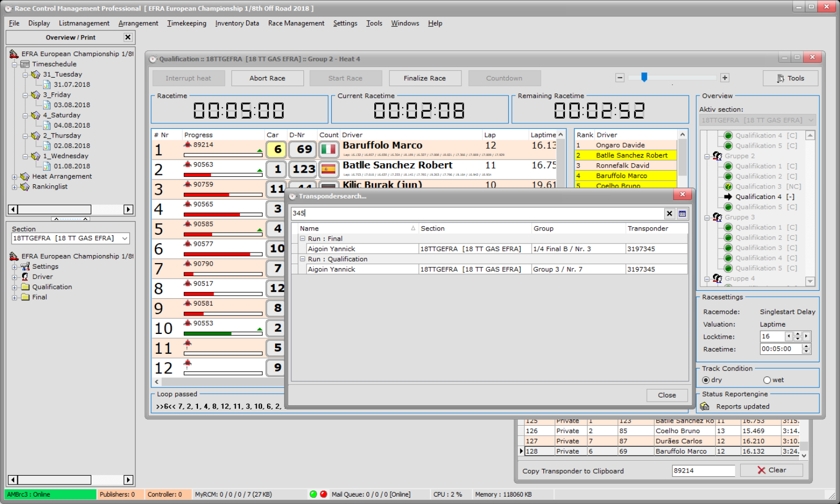Open the Section dropdown showing 18TTGEFRA
The height and width of the screenshot is (504, 840).
click(x=124, y=238)
